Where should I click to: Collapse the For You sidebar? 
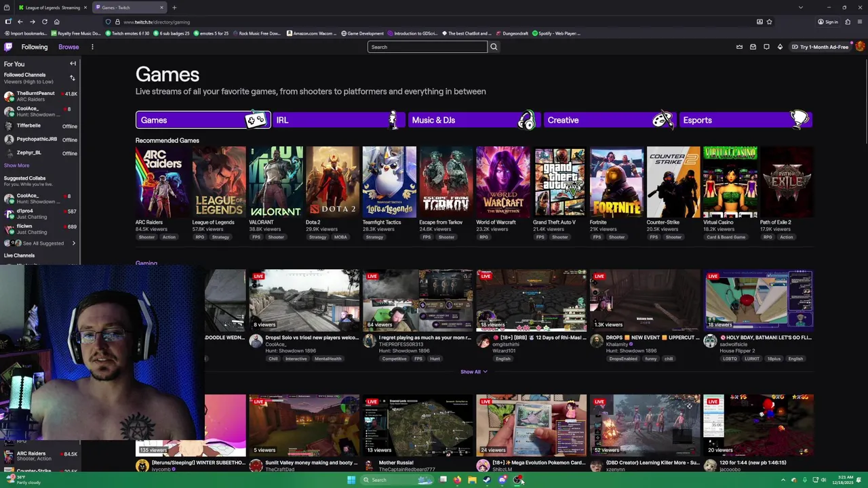pos(73,64)
